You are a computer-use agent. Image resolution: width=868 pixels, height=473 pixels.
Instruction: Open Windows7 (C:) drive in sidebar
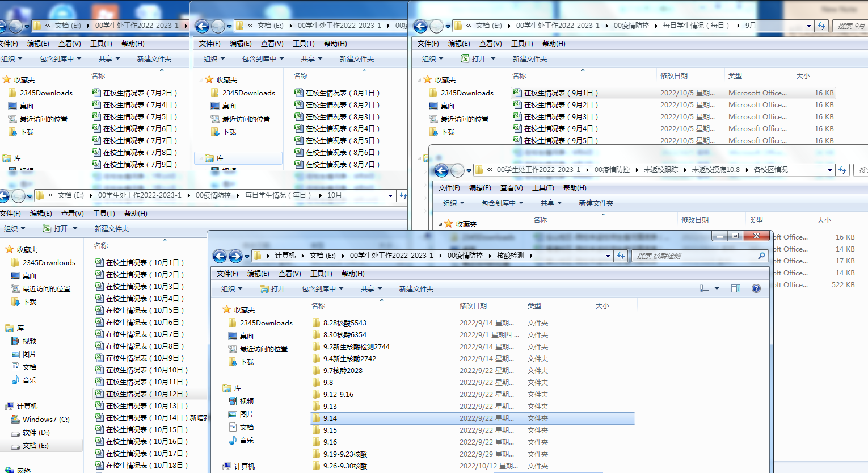(46, 420)
